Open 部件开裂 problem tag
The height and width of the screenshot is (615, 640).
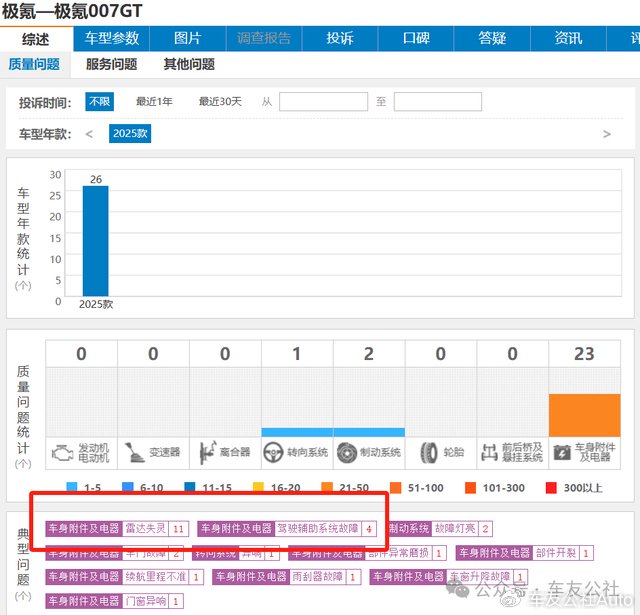pyautogui.click(x=524, y=553)
